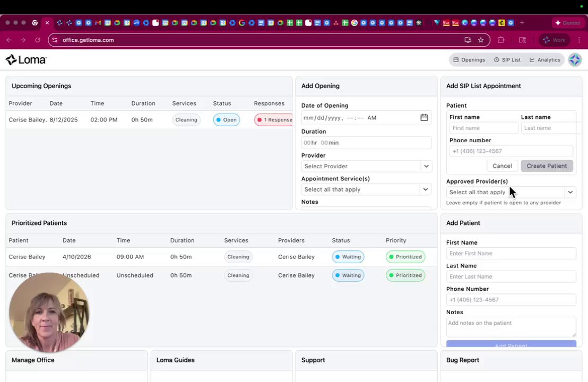Switch to the Openings tab
588x382 pixels.
[469, 60]
